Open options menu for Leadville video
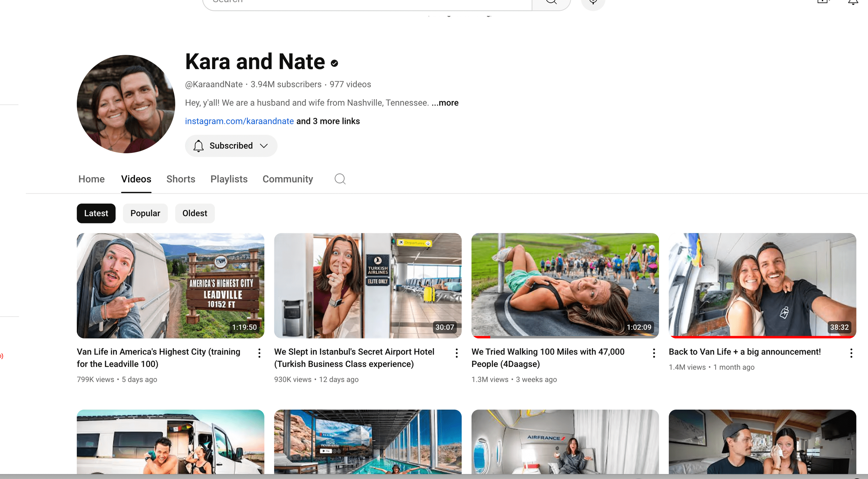Screen dimensions: 868x479 [259, 353]
